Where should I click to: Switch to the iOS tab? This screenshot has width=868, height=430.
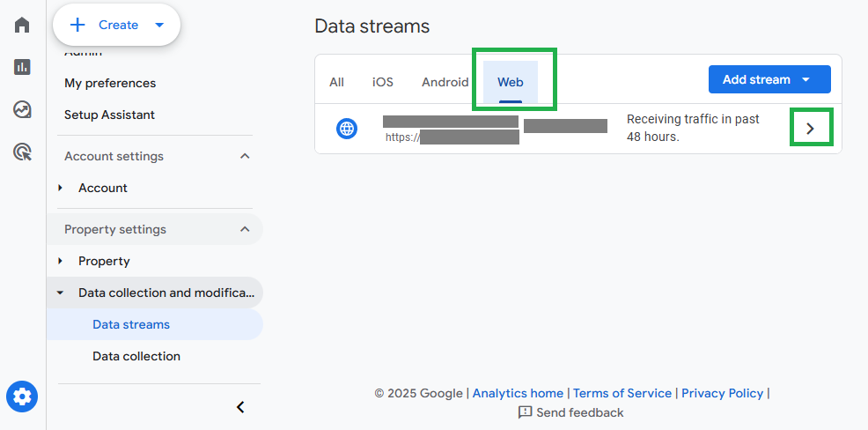(383, 82)
